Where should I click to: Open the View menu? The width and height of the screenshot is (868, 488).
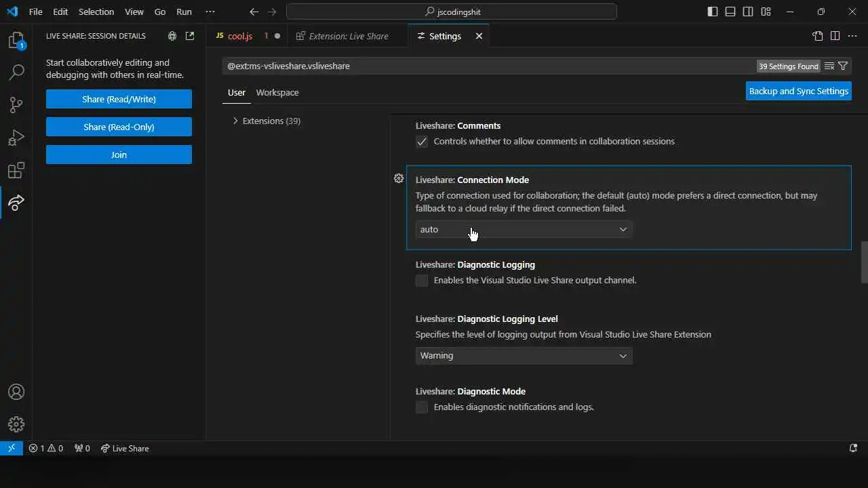(x=134, y=12)
